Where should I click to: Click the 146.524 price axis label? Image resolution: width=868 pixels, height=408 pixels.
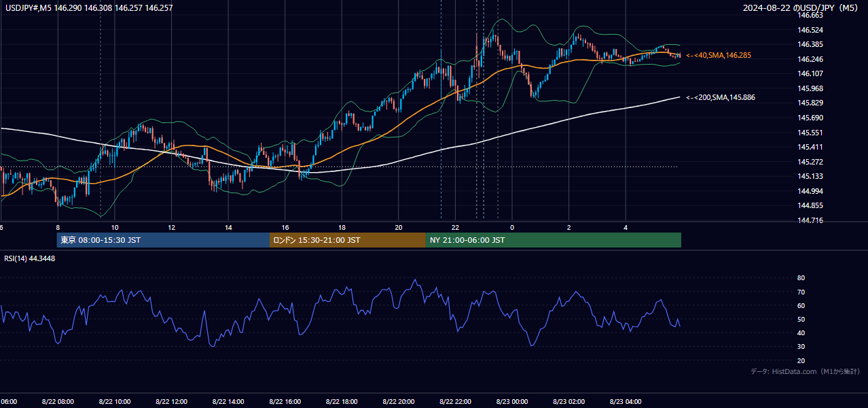pos(810,30)
